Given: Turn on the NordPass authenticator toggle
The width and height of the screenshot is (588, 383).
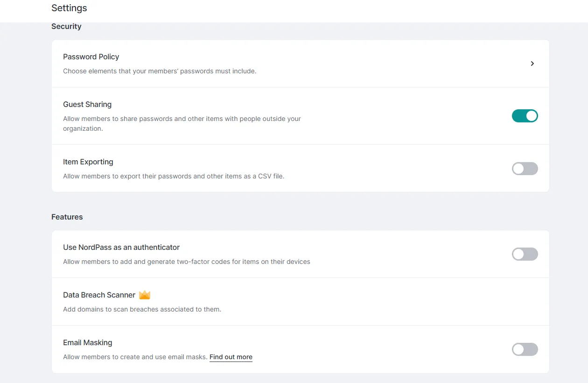Looking at the screenshot, I should tap(525, 254).
